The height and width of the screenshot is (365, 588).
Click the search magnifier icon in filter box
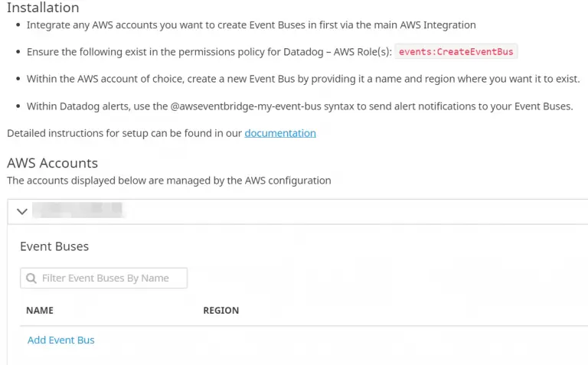(31, 278)
